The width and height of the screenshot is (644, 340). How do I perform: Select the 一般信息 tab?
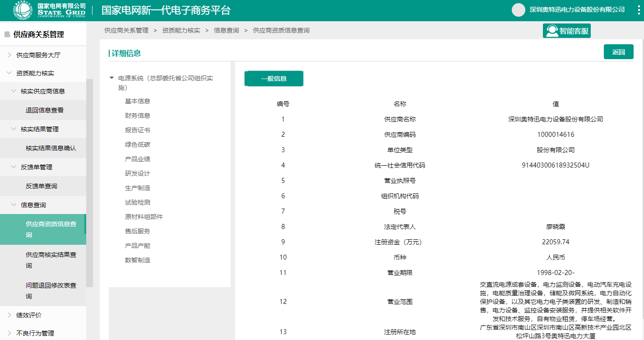pos(273,79)
